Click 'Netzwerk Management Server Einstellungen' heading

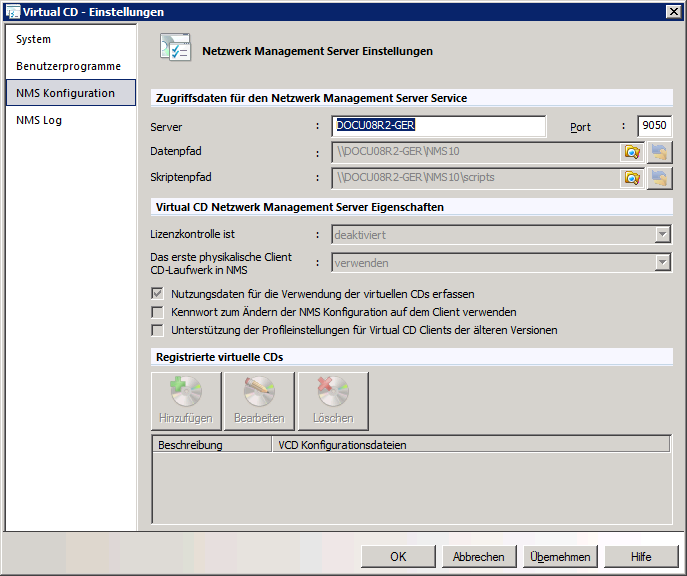[317, 51]
